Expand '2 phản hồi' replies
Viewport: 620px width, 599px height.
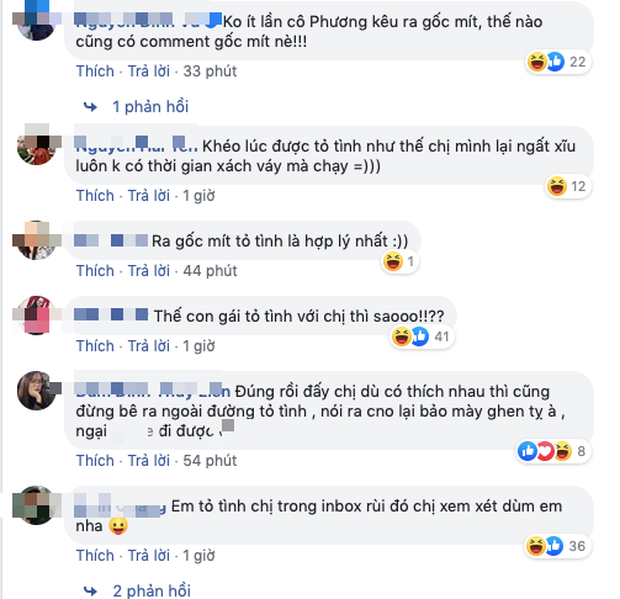[x=151, y=591]
